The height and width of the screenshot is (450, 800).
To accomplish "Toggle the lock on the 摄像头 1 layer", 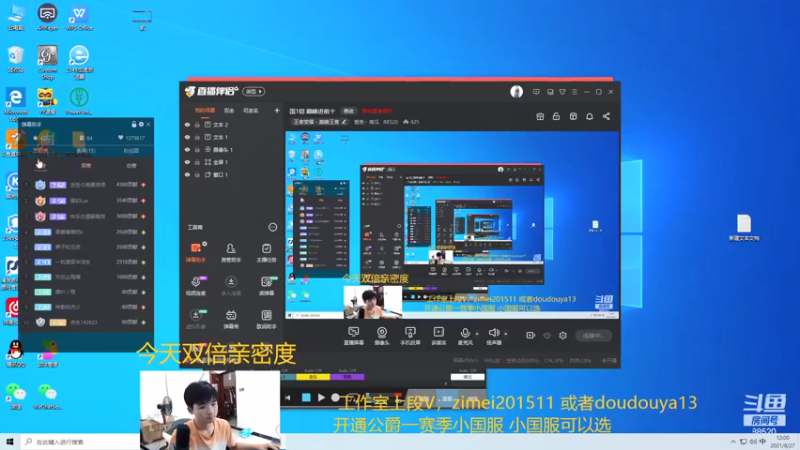I will coord(197,149).
